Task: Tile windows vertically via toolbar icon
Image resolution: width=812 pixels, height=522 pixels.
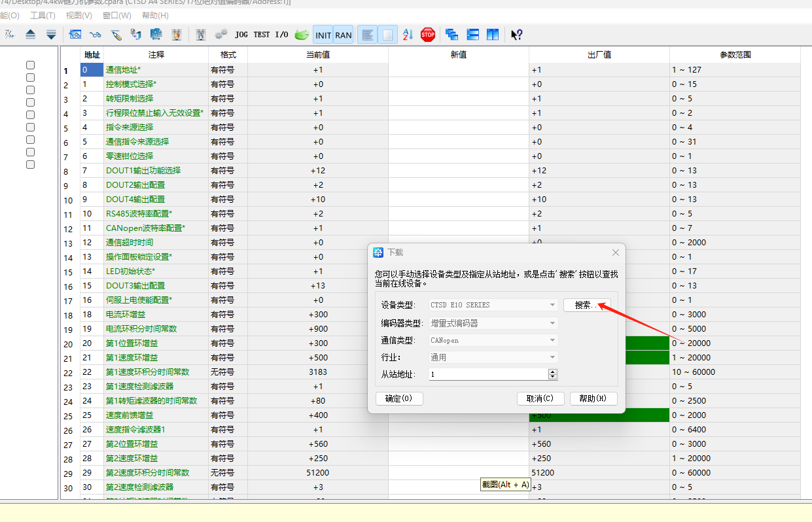Action: click(x=493, y=35)
